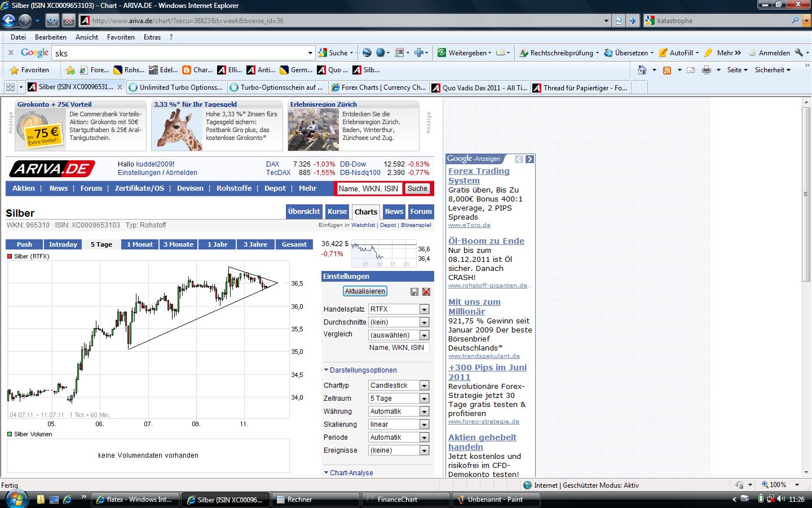This screenshot has height=508, width=812.
Task: Click the Suche button beside ARIVA search field
Action: click(417, 189)
